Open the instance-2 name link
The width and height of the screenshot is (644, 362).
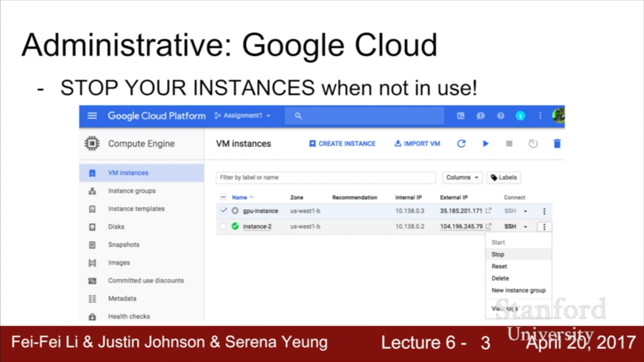point(257,227)
